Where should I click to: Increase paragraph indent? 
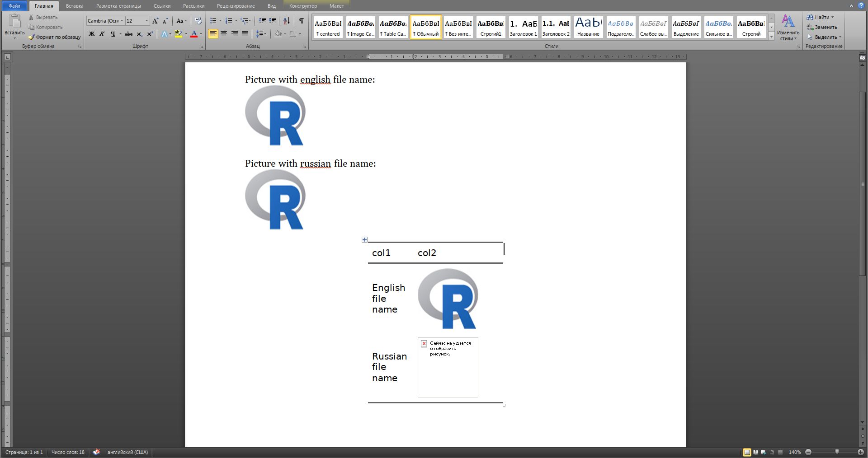(273, 21)
